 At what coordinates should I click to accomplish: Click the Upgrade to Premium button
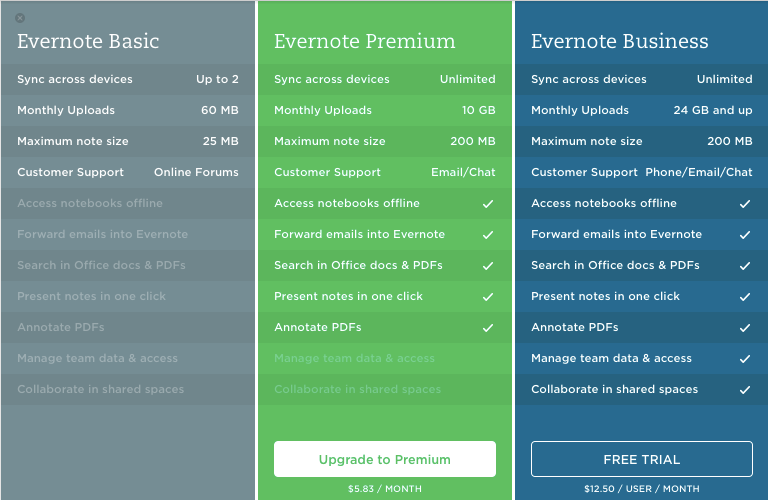(x=385, y=459)
